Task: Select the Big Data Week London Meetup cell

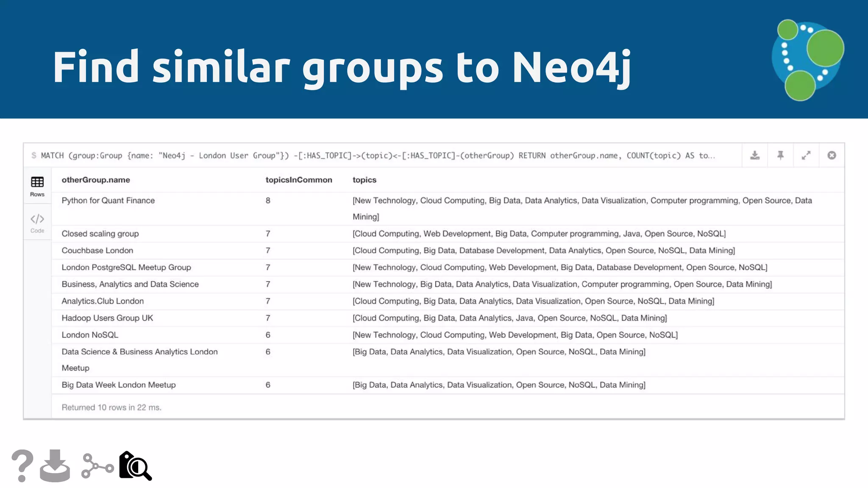Action: tap(119, 385)
